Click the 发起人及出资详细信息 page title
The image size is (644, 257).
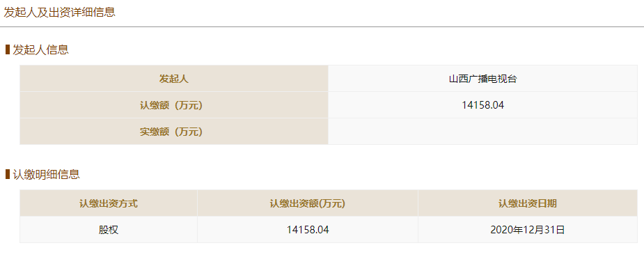(x=60, y=12)
